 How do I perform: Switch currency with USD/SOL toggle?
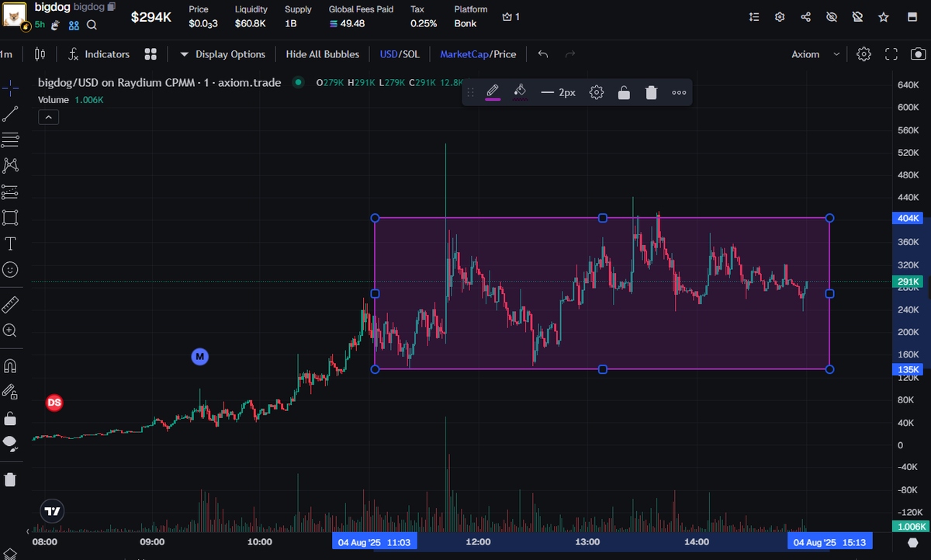pyautogui.click(x=400, y=54)
